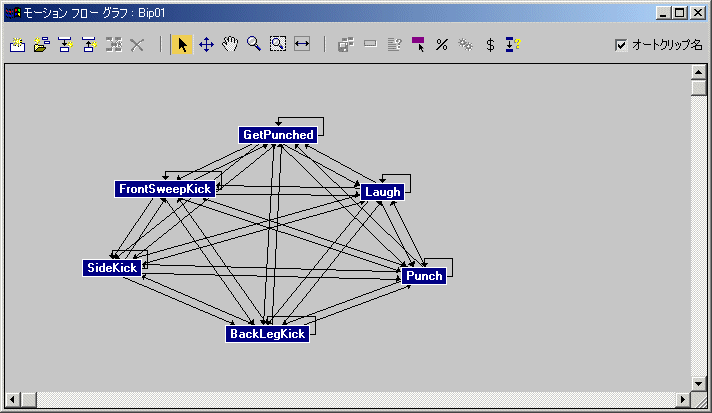The width and height of the screenshot is (712, 413).
Task: Select the Move Clip tool
Action: point(206,44)
